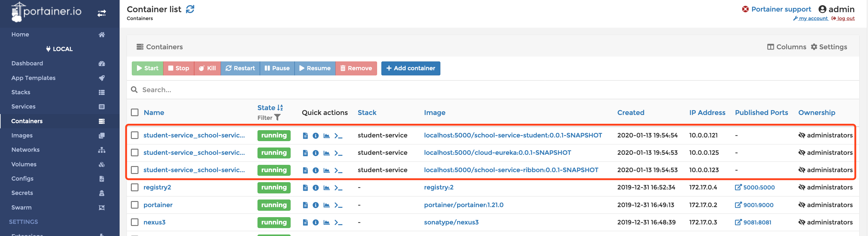Image resolution: width=868 pixels, height=236 pixels.
Task: Open console icon for registry2
Action: (x=338, y=188)
